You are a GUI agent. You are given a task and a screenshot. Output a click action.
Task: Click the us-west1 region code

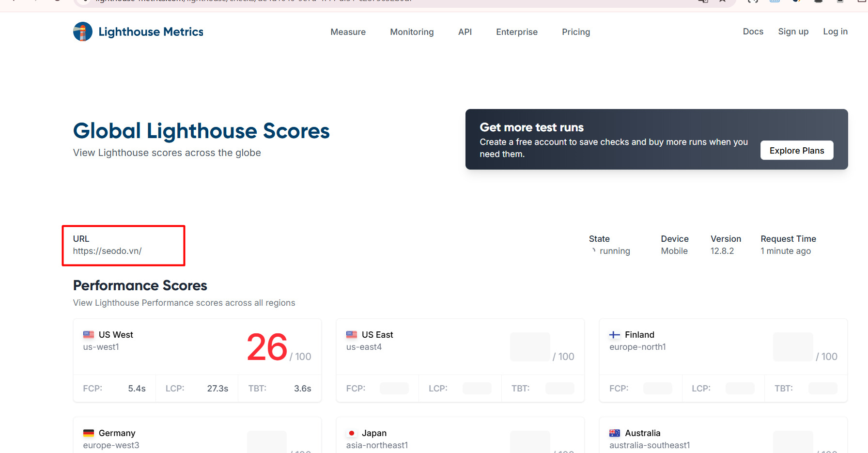point(101,347)
